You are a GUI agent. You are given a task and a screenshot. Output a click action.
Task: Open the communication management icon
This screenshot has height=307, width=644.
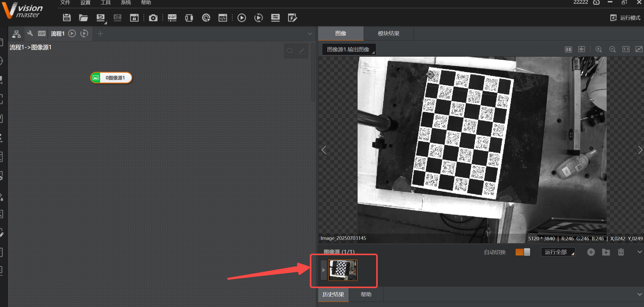point(189,18)
